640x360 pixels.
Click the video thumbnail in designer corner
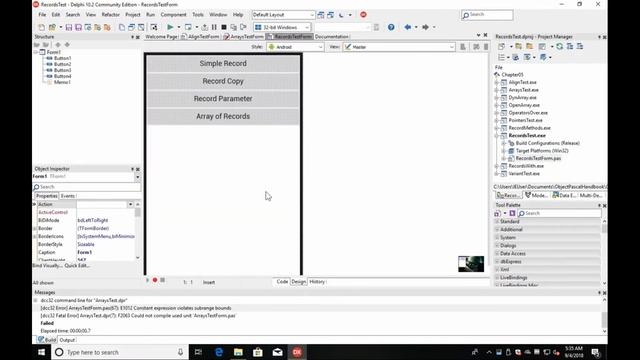pos(471,264)
